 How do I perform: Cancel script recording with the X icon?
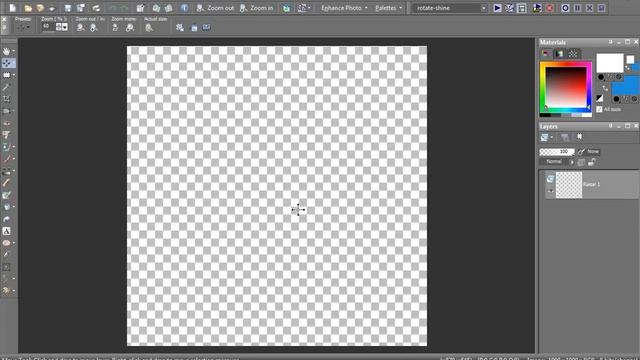click(x=589, y=8)
